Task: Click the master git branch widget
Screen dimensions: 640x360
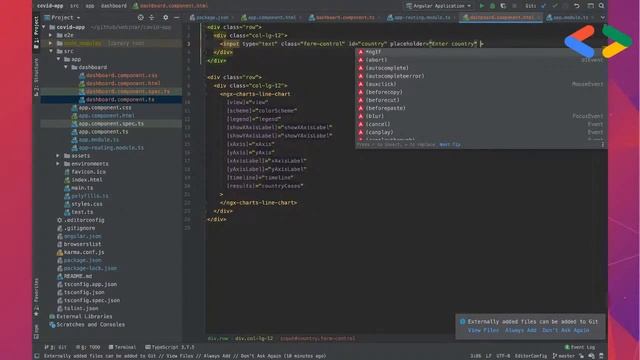Action: tap(564, 356)
